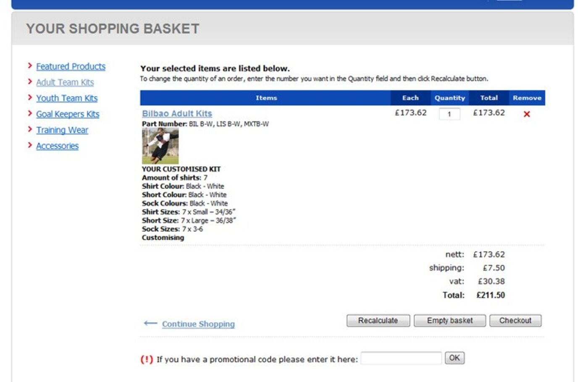
Task: Click inside the Quantity field
Action: pos(449,114)
